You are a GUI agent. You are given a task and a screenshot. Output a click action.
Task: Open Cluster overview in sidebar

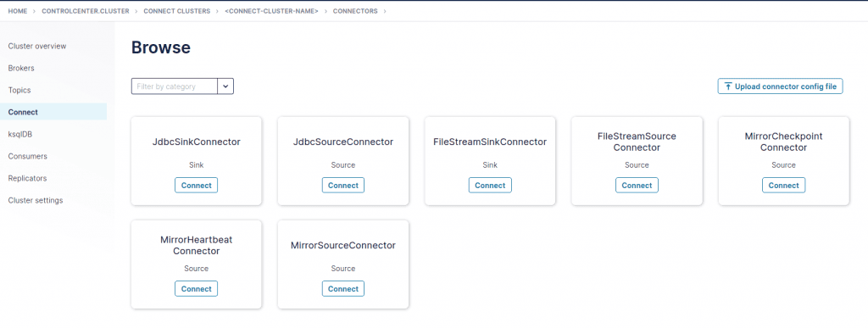coord(37,46)
